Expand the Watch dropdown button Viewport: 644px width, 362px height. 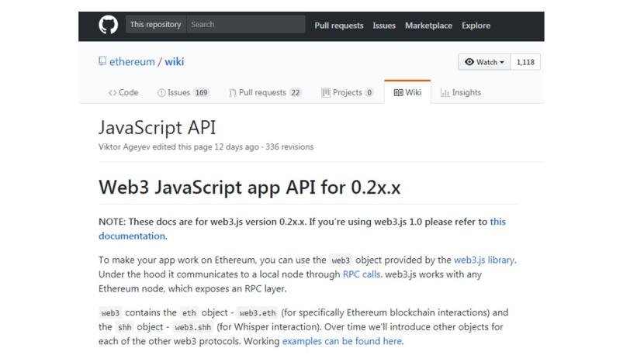tap(484, 62)
